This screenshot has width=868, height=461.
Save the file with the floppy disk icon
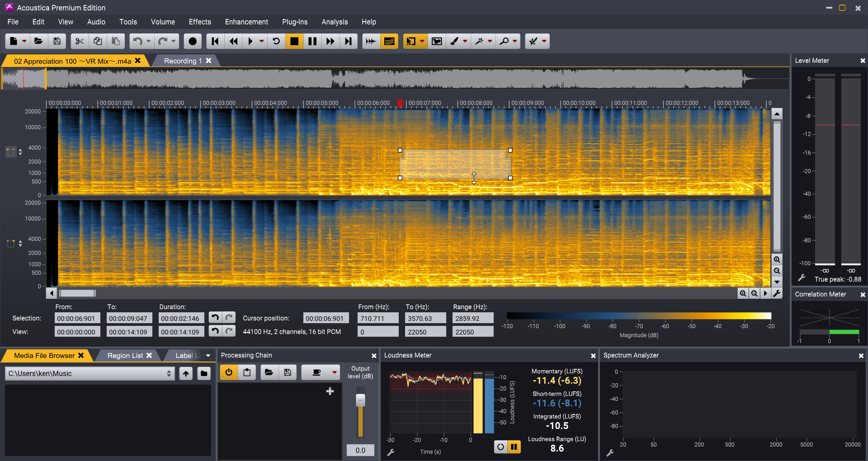click(57, 41)
